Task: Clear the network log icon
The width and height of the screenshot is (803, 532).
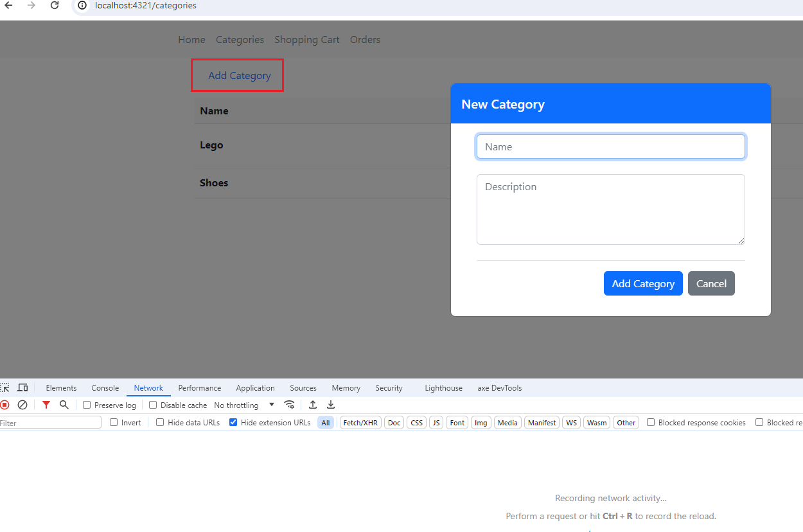Action: [22, 405]
